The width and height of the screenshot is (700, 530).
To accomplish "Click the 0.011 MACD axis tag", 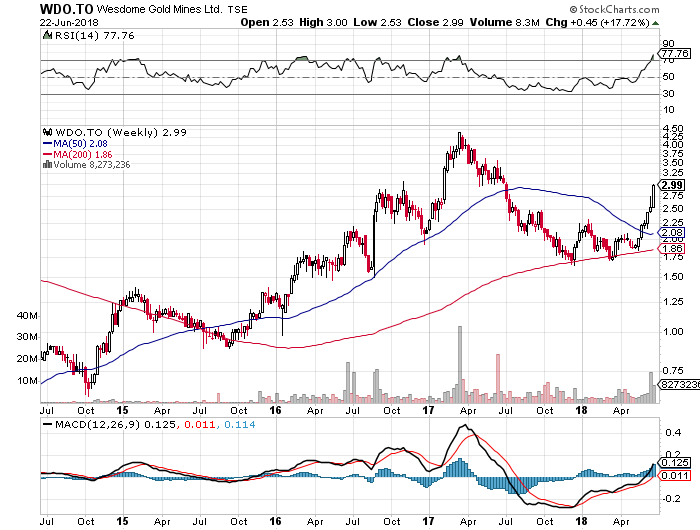I will pyautogui.click(x=675, y=475).
